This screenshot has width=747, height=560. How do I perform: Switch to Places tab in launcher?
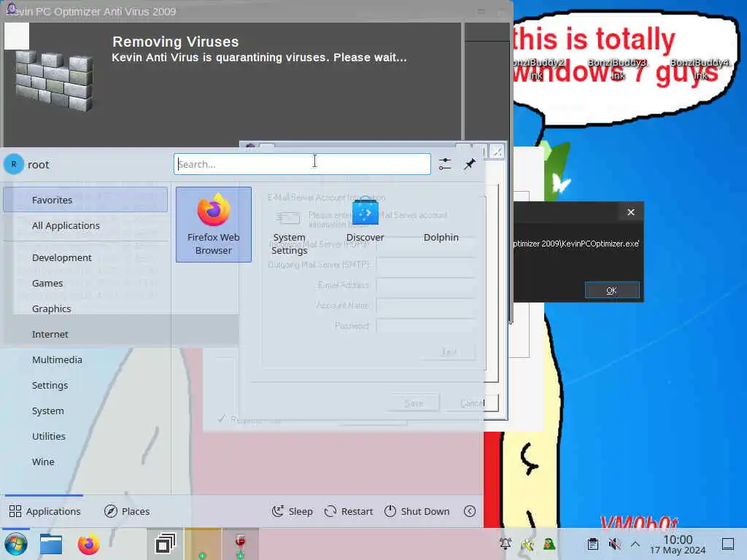pos(127,511)
